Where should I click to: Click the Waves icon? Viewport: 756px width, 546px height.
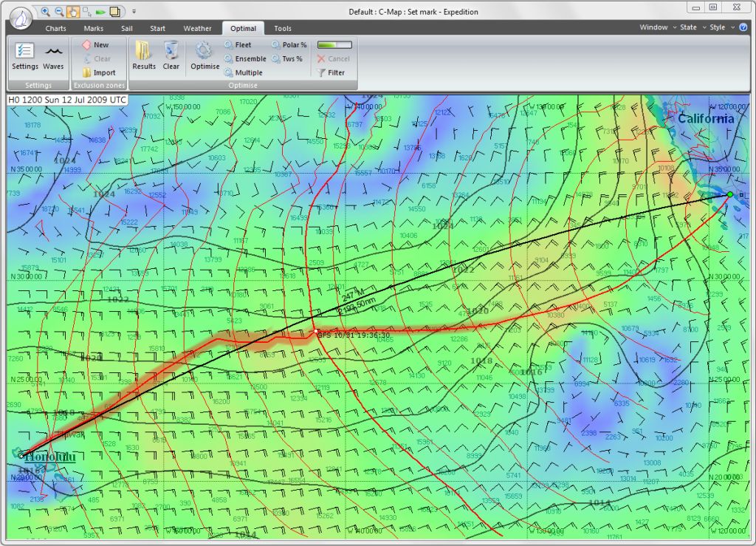point(53,55)
